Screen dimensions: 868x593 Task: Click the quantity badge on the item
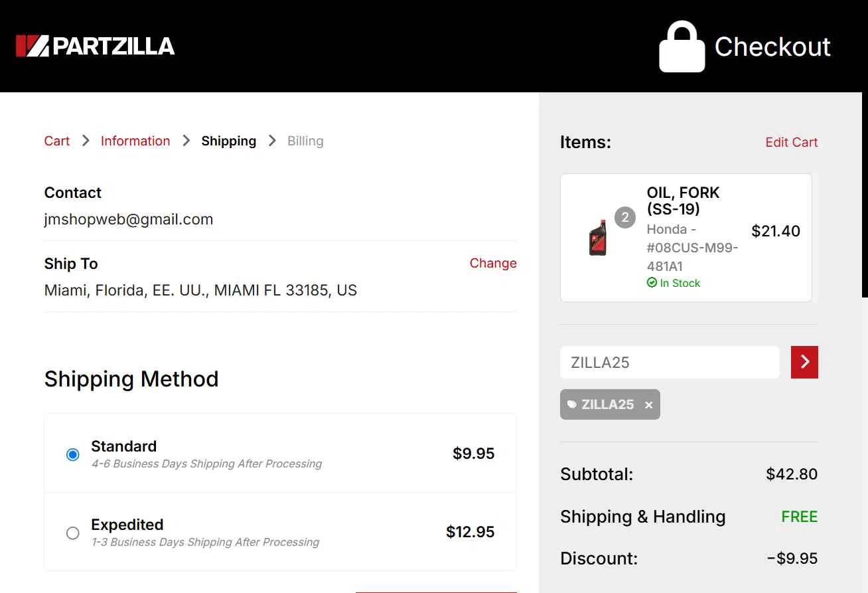pyautogui.click(x=625, y=218)
